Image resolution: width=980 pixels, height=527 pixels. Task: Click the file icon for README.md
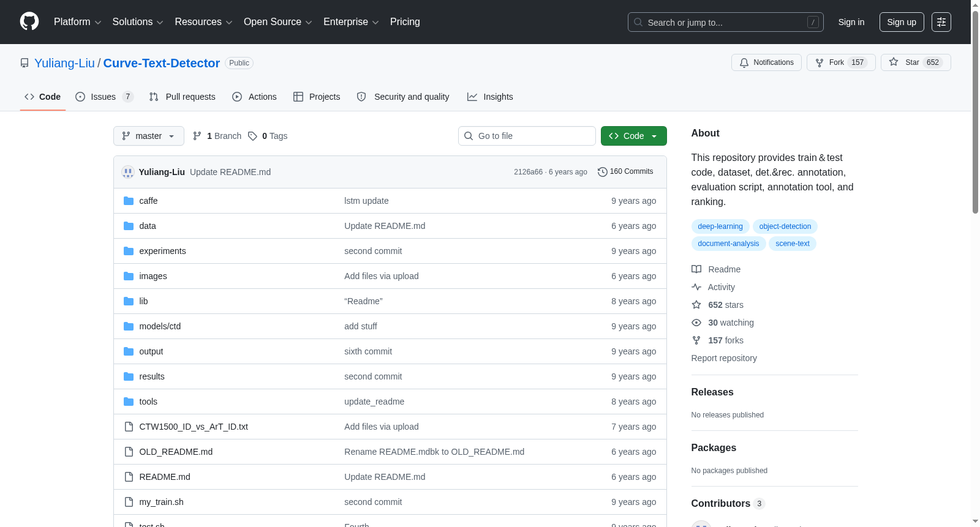129,477
